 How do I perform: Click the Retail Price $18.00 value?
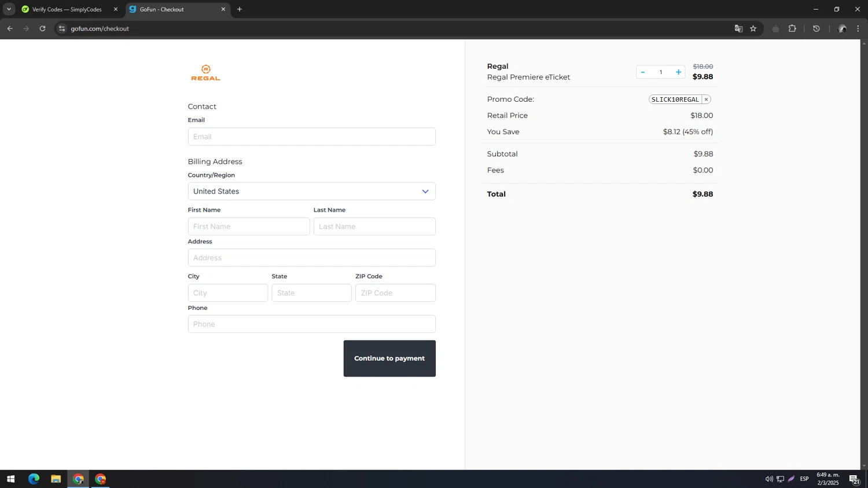[x=702, y=116]
